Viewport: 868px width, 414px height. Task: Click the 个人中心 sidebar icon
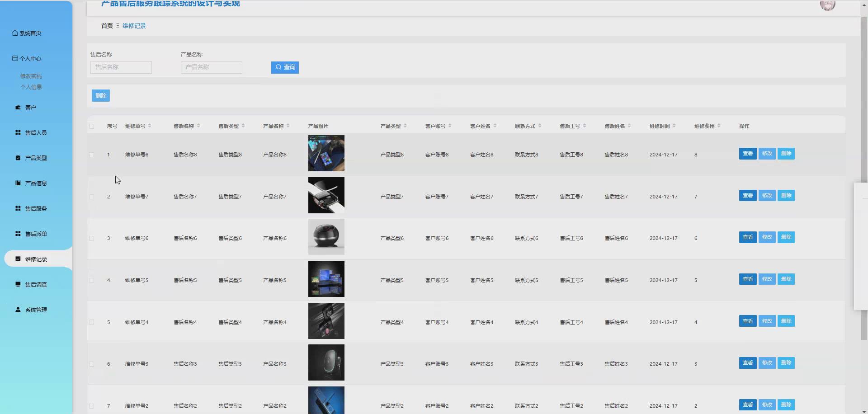click(x=15, y=58)
